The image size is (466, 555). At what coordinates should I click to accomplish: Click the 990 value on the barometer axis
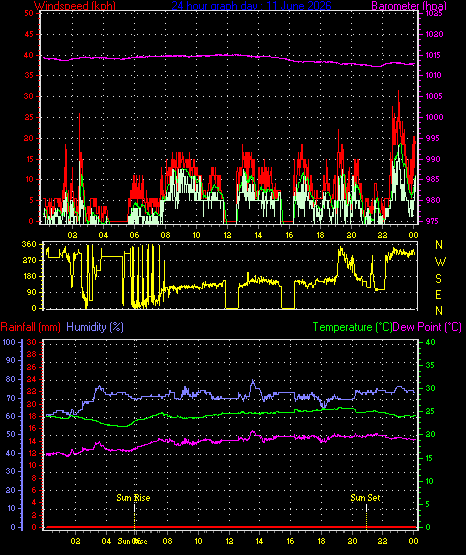point(434,159)
